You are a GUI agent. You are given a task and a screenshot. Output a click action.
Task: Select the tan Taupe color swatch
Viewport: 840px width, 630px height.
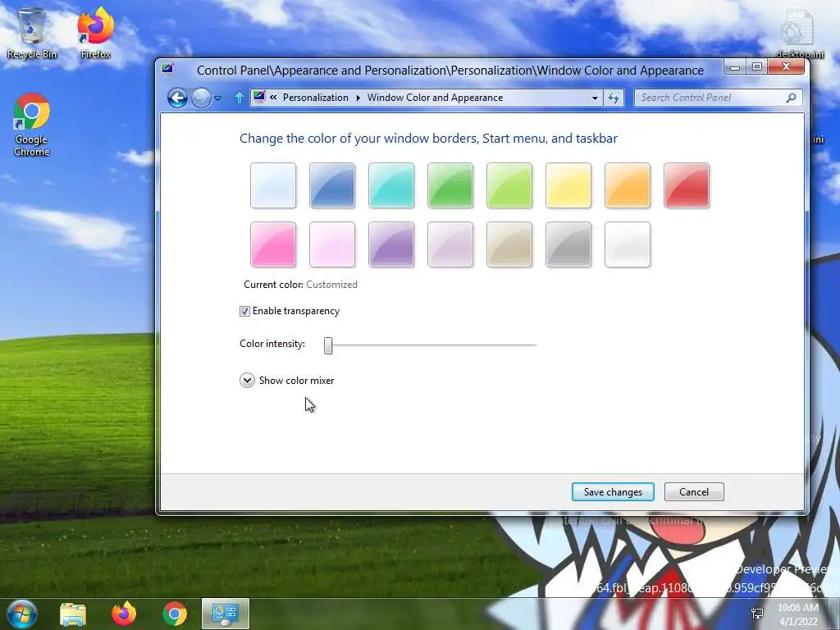[509, 244]
